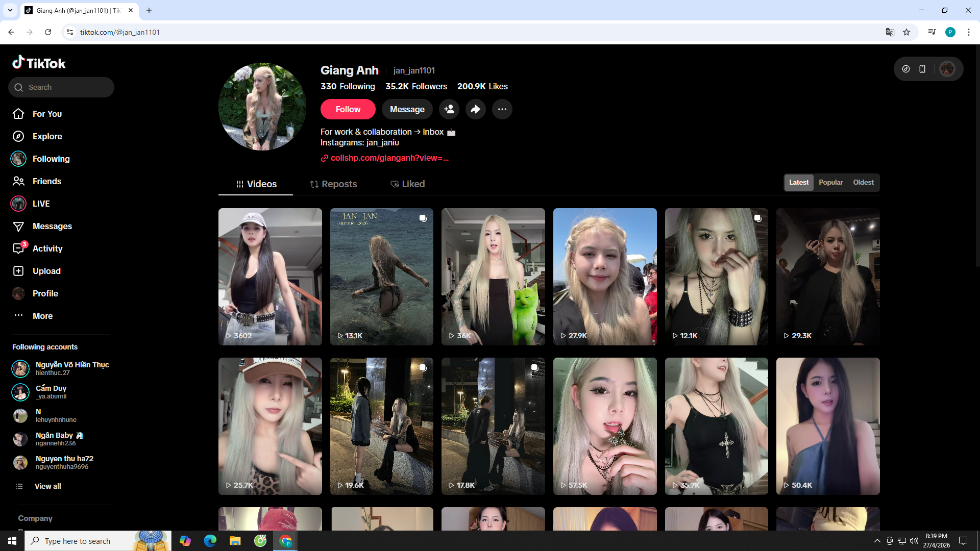The image size is (980, 551).
Task: Click Chrome translate page icon
Action: [x=890, y=32]
